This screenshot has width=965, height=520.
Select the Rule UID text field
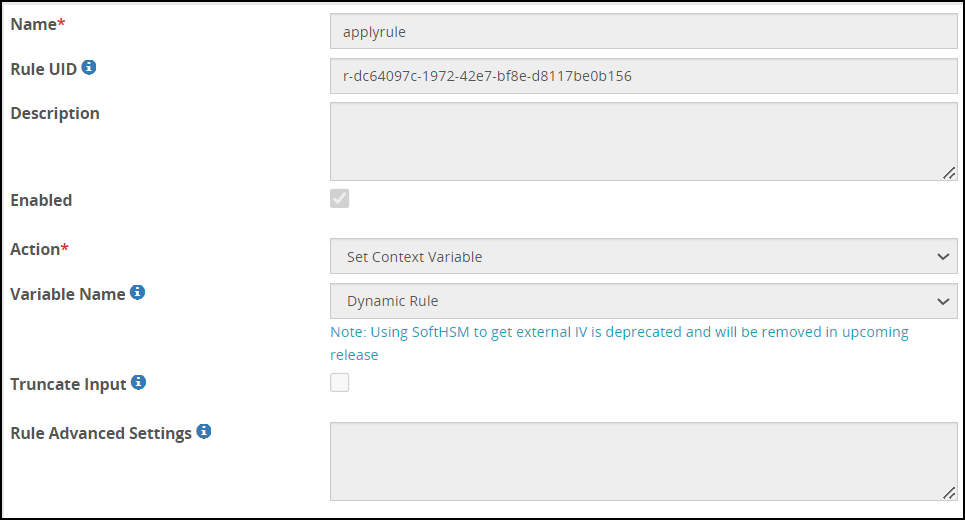pyautogui.click(x=643, y=76)
